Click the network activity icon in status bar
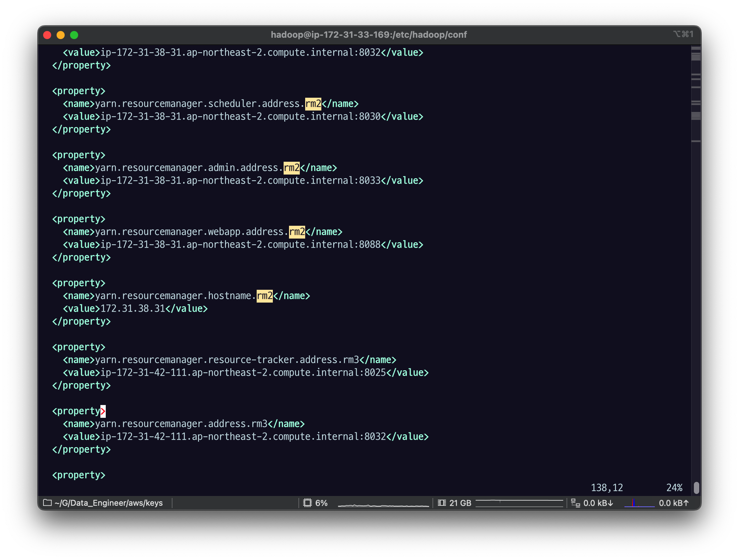This screenshot has height=560, width=739. [575, 503]
